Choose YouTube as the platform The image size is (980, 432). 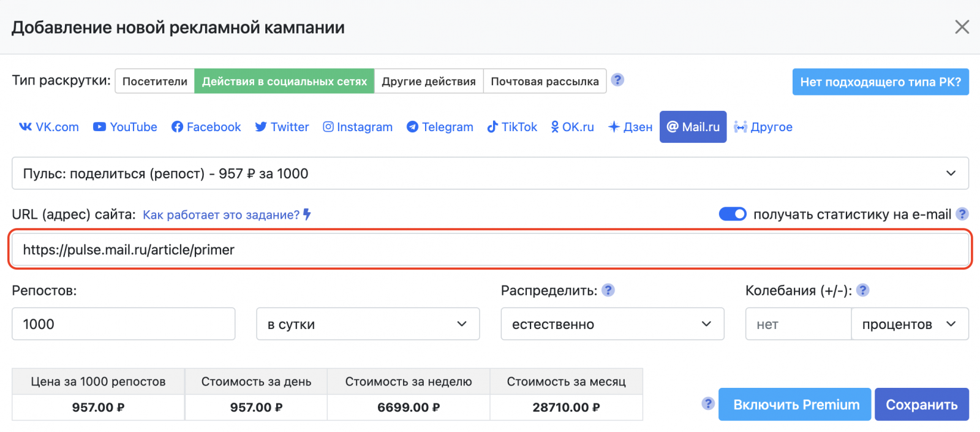(125, 127)
